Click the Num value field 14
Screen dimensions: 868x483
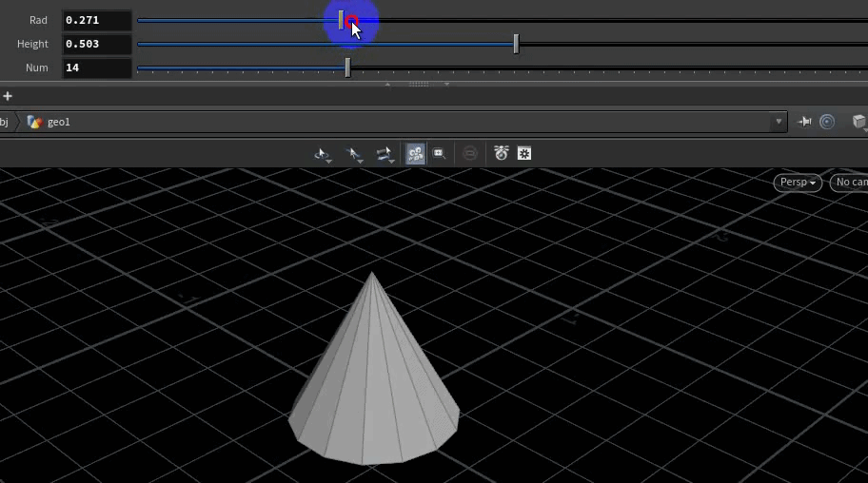pos(97,68)
